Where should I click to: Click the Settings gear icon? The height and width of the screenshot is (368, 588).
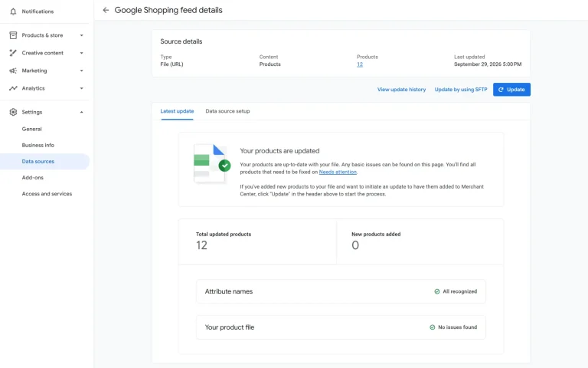[13, 112]
